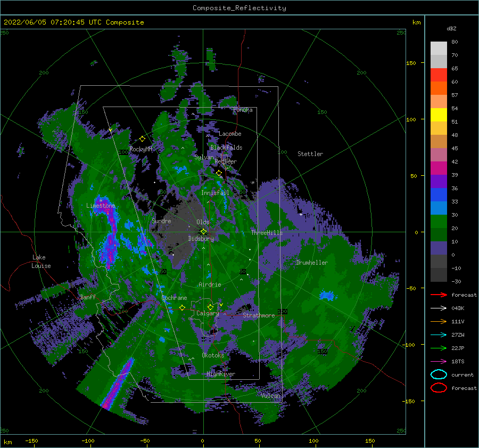
Task: Click the Sundre city label
Action: (x=162, y=221)
